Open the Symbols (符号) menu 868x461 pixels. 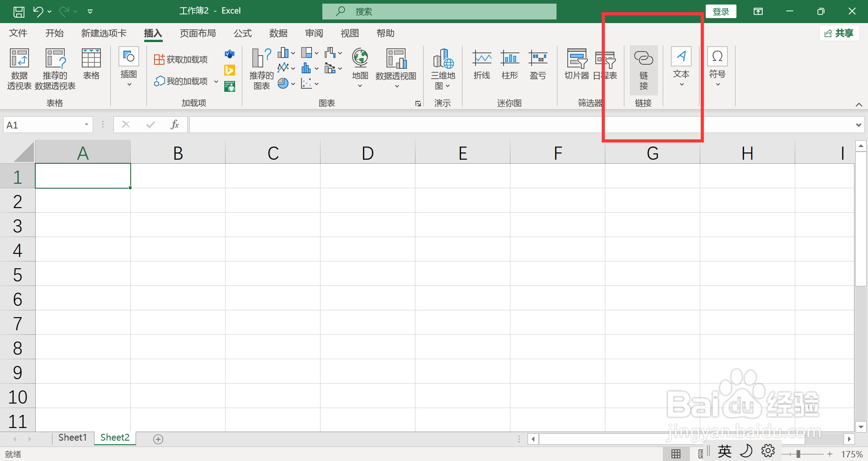[717, 67]
